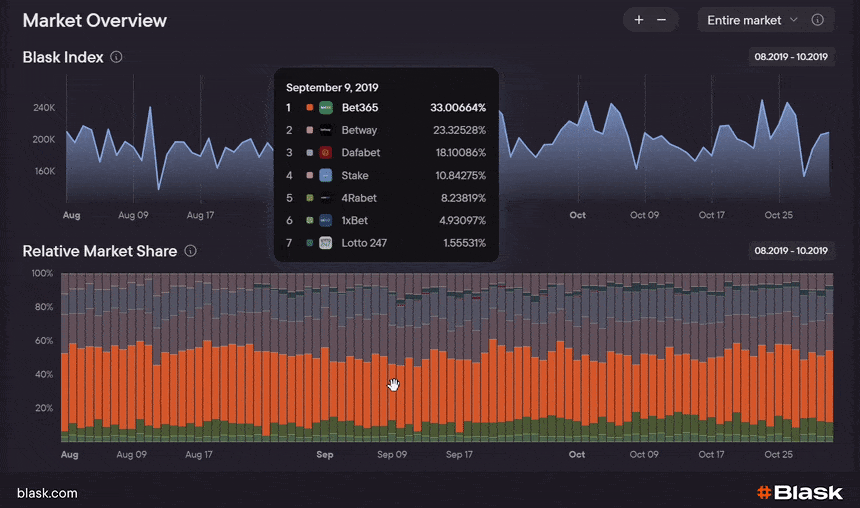Open Relative Market Share date range selector

tap(791, 251)
